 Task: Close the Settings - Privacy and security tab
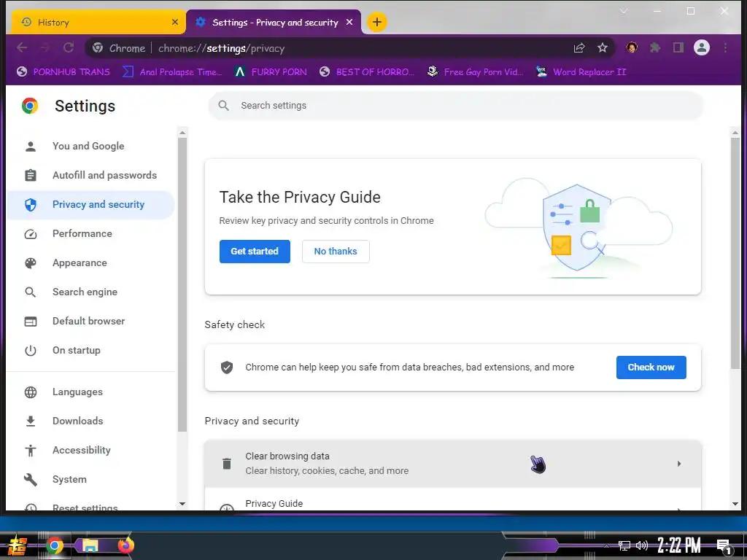349,22
